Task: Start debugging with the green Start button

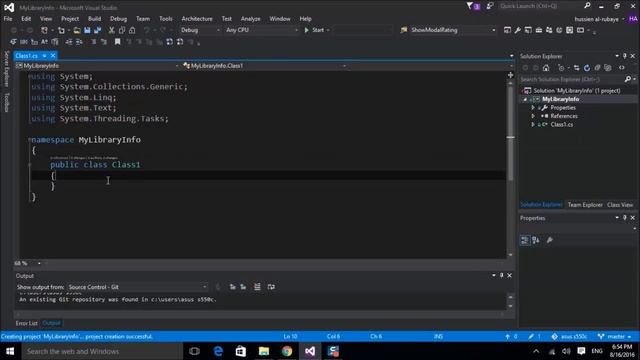Action: (314, 30)
